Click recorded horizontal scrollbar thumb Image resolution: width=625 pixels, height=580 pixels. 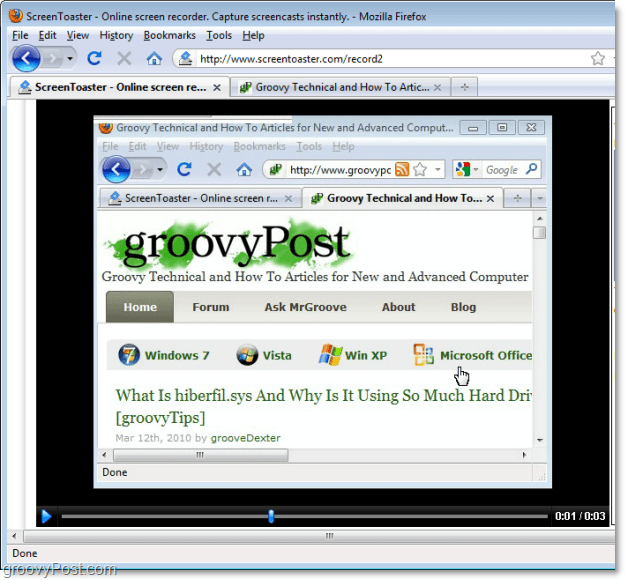pos(200,455)
